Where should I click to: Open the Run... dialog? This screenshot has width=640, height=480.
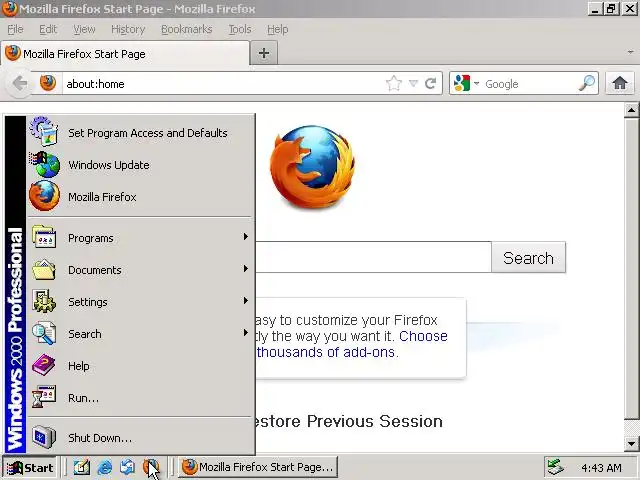(141, 398)
